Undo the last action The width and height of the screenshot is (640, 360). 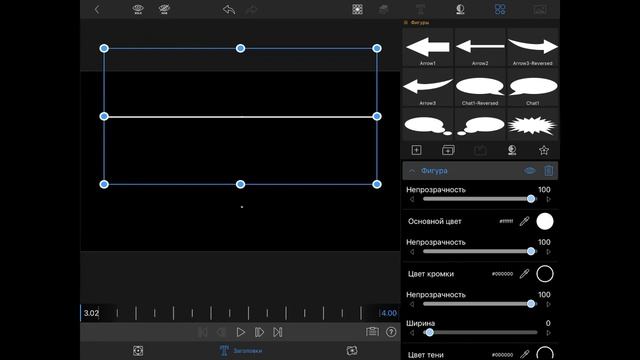[x=229, y=9]
